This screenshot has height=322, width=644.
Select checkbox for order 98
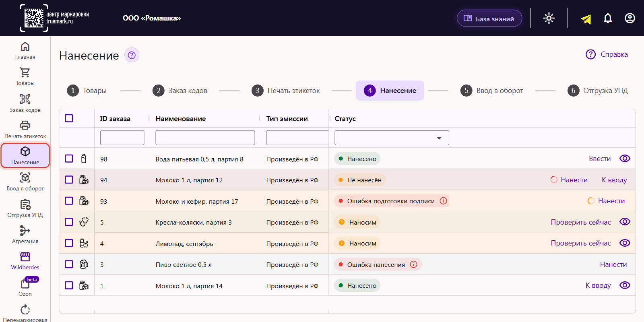(69, 159)
